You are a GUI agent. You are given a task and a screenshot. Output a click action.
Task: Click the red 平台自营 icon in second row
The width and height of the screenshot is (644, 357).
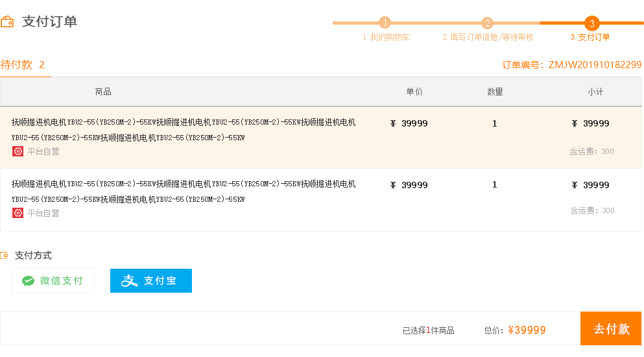coord(18,213)
